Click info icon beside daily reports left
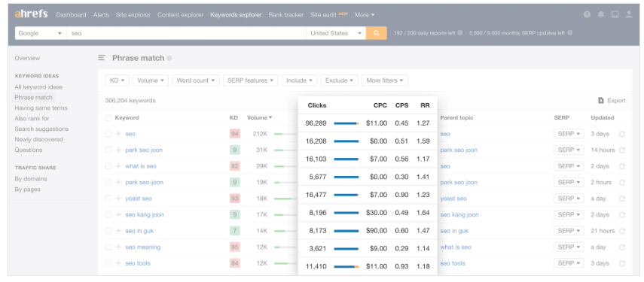644x282 pixels. 460,33
